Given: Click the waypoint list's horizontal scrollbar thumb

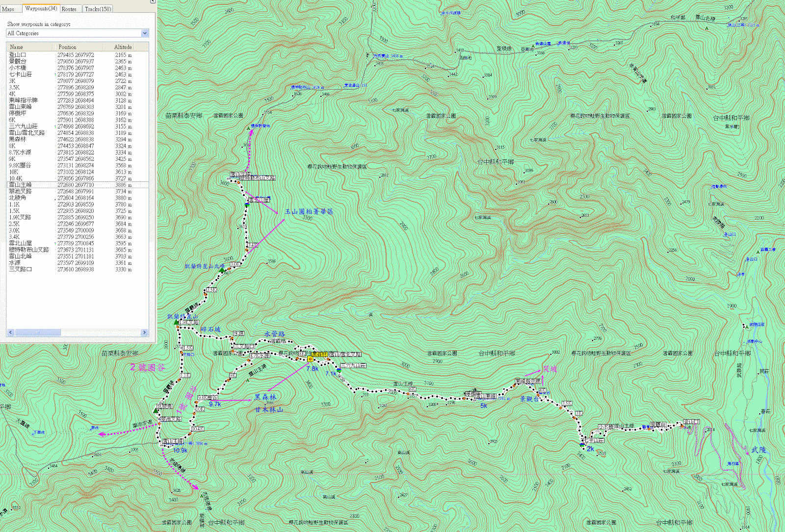Looking at the screenshot, I should [x=38, y=332].
